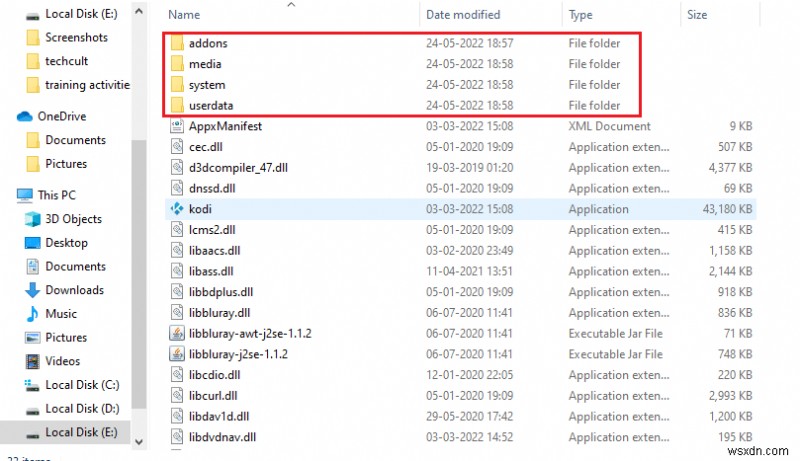Sort files by the Size column
Screen dimensions: 800x461
[697, 15]
